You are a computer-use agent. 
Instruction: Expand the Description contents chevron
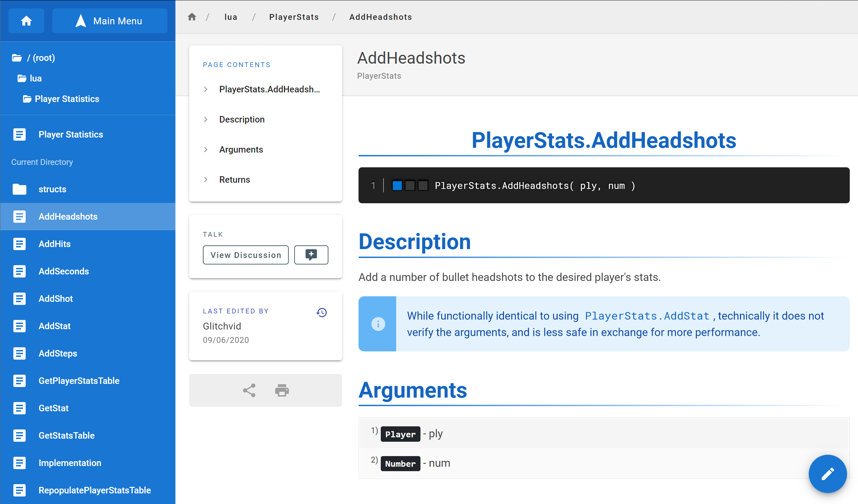tap(206, 119)
